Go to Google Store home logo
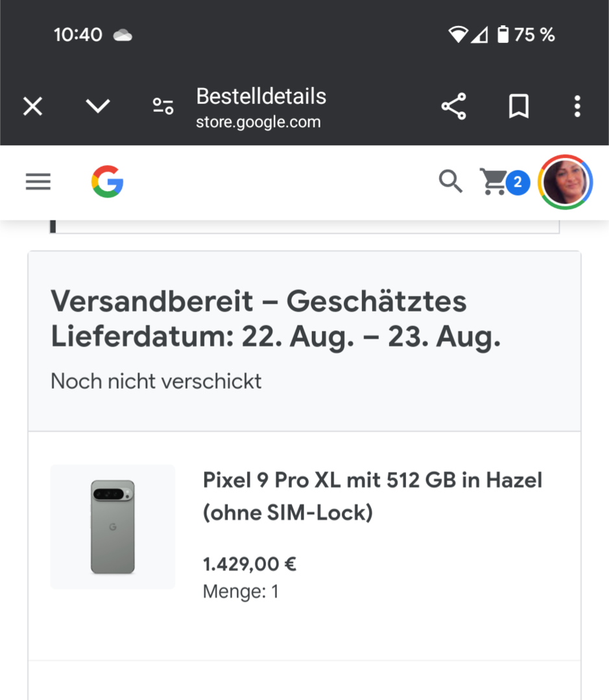 108,181
